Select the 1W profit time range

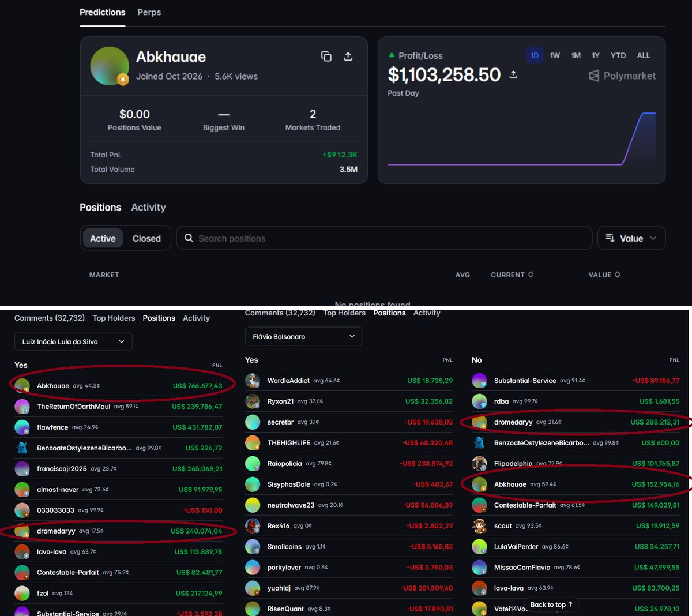click(555, 55)
